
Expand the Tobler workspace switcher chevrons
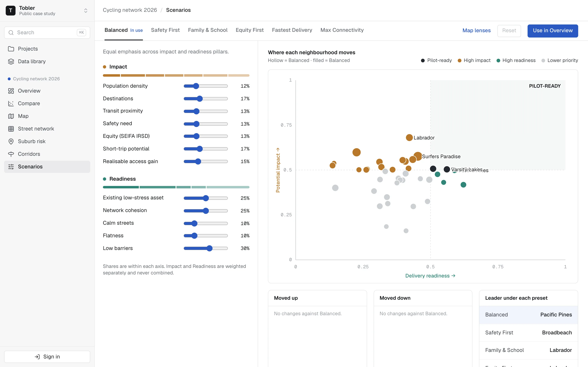point(86,10)
